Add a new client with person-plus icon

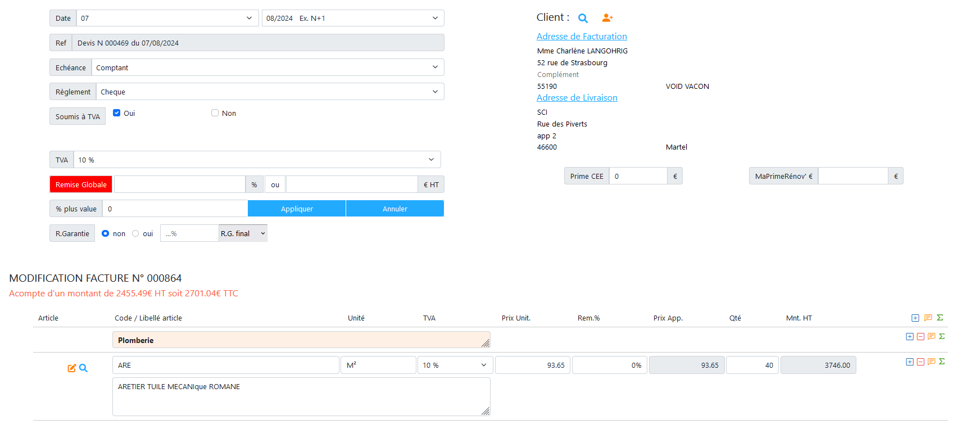[607, 18]
